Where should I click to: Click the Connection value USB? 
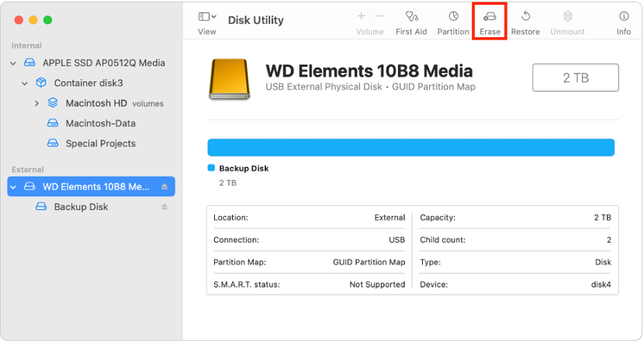pos(396,239)
